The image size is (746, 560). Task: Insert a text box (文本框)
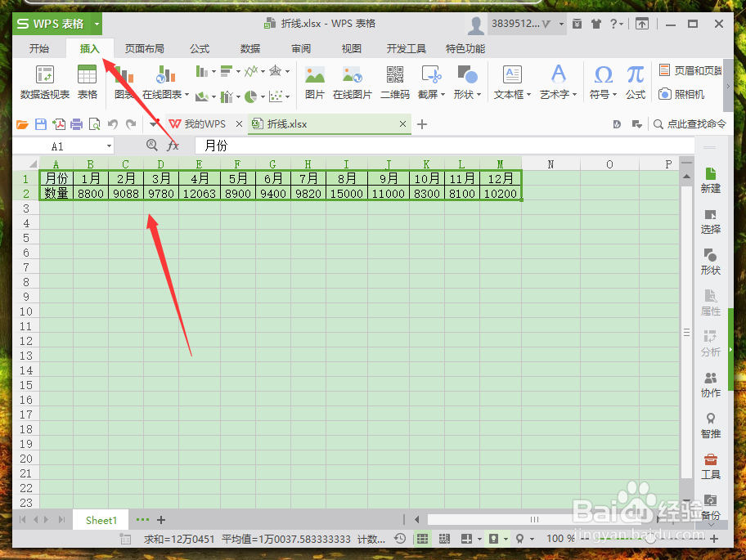pyautogui.click(x=512, y=83)
